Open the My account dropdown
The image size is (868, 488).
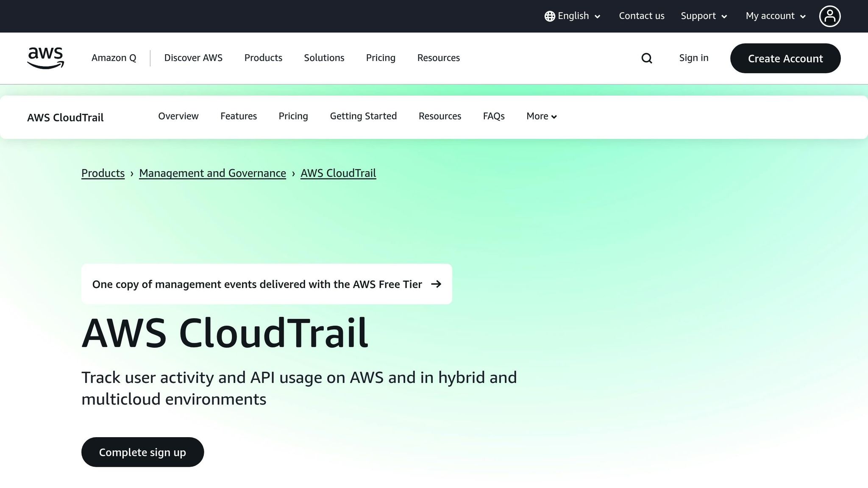click(776, 16)
